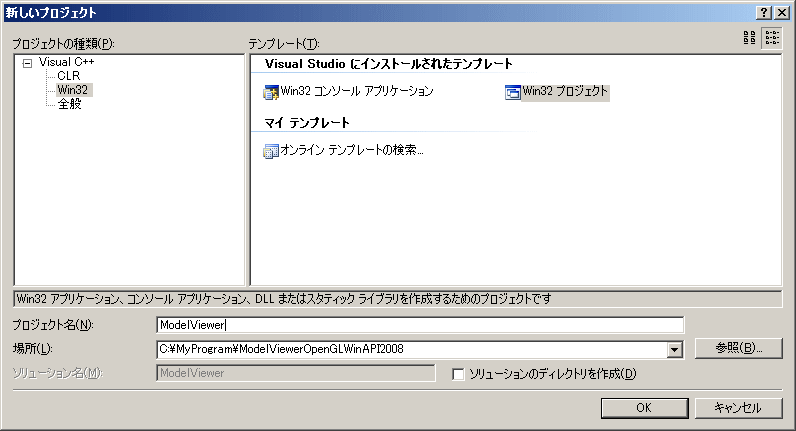Click the ソリューション名(M) label
The image size is (796, 431).
[x=57, y=373]
